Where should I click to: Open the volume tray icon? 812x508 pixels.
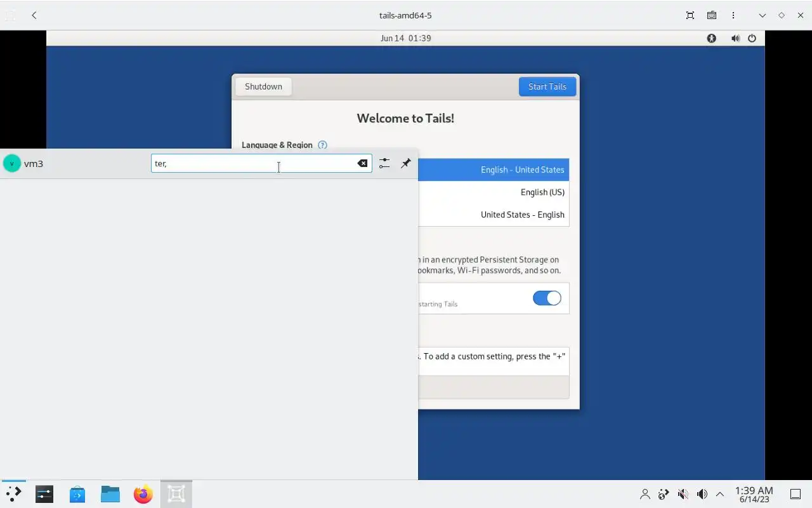pyautogui.click(x=702, y=494)
